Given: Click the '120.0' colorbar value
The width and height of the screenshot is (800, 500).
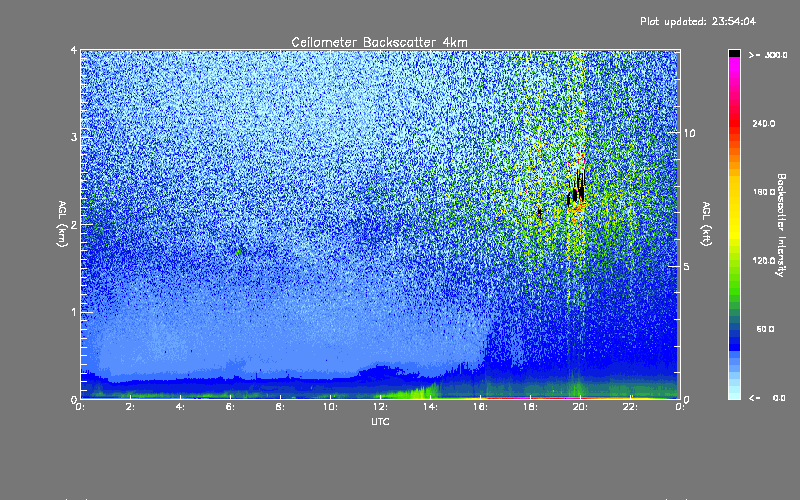Looking at the screenshot, I should pyautogui.click(x=764, y=261).
